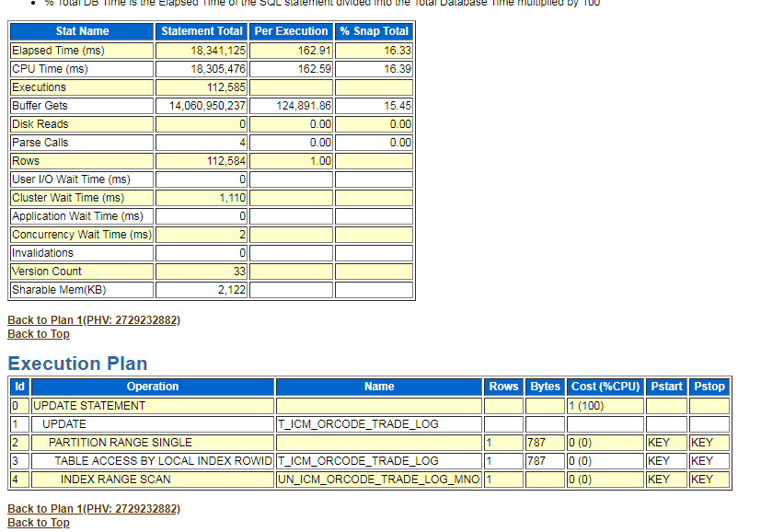Image resolution: width=761 pixels, height=532 pixels.
Task: Click the PARTITION RANGE SINGLE operation cell
Action: [153, 443]
